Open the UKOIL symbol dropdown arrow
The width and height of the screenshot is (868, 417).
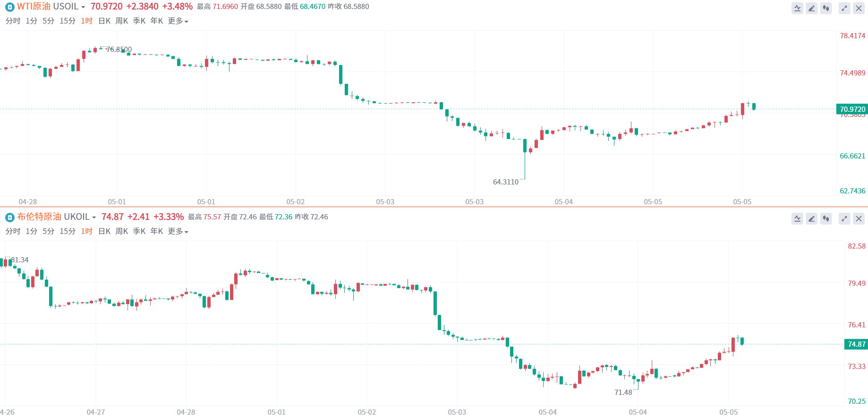(x=94, y=217)
